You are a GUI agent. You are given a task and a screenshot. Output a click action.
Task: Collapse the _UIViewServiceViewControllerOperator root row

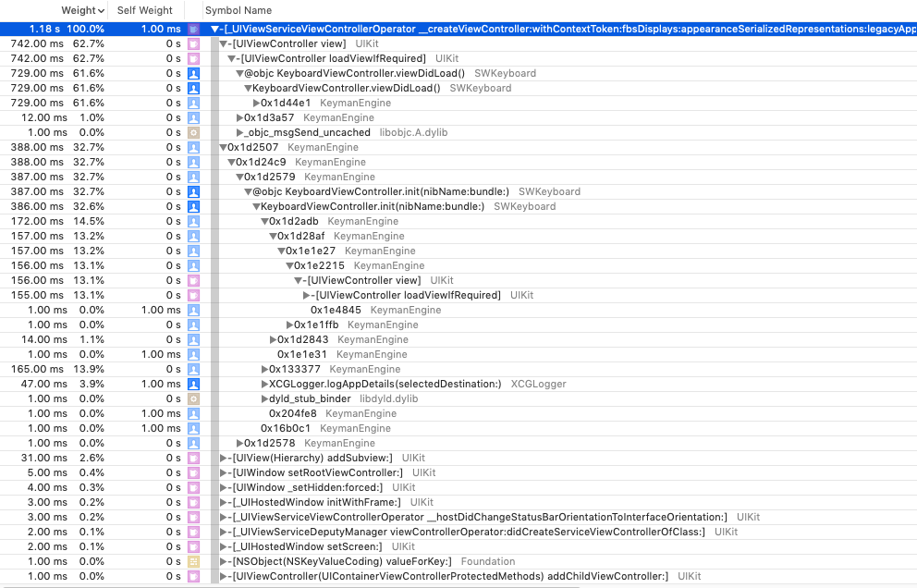click(214, 29)
